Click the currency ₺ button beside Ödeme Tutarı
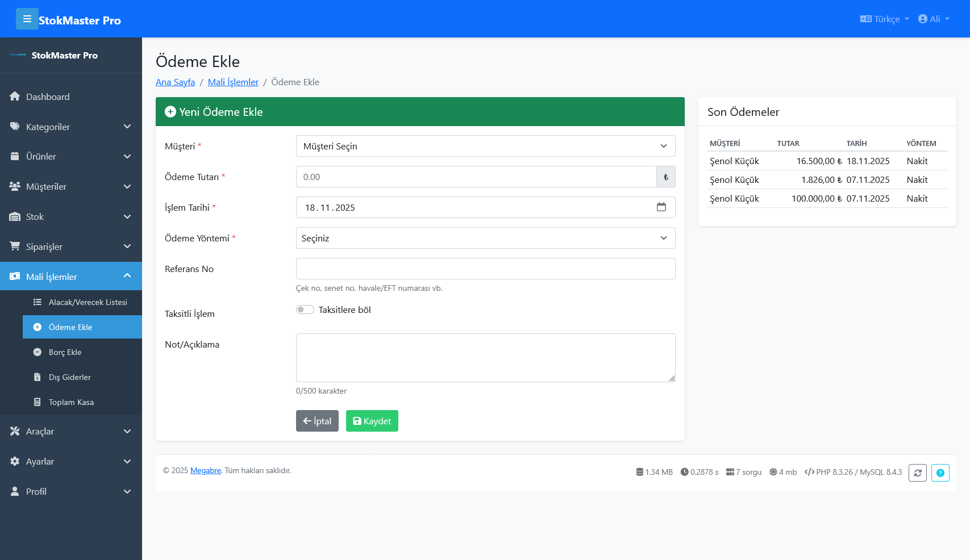The height and width of the screenshot is (560, 970). coord(665,177)
